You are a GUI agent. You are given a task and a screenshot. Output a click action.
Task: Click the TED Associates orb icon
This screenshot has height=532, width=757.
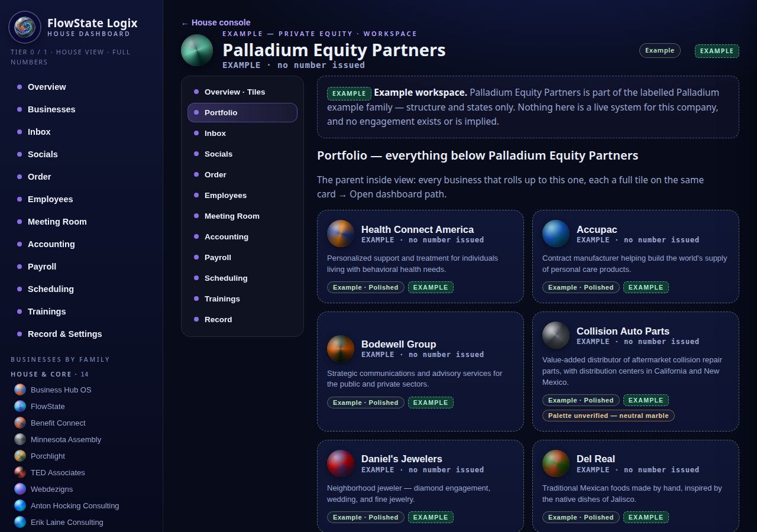pos(20,472)
